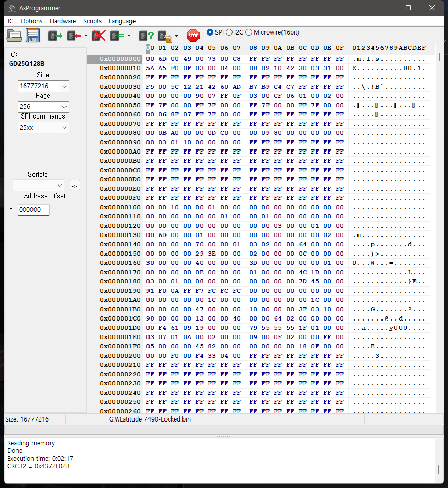This screenshot has height=488, width=448.
Task: Click the Unprotect IC padlock icon
Action: pyautogui.click(x=164, y=37)
